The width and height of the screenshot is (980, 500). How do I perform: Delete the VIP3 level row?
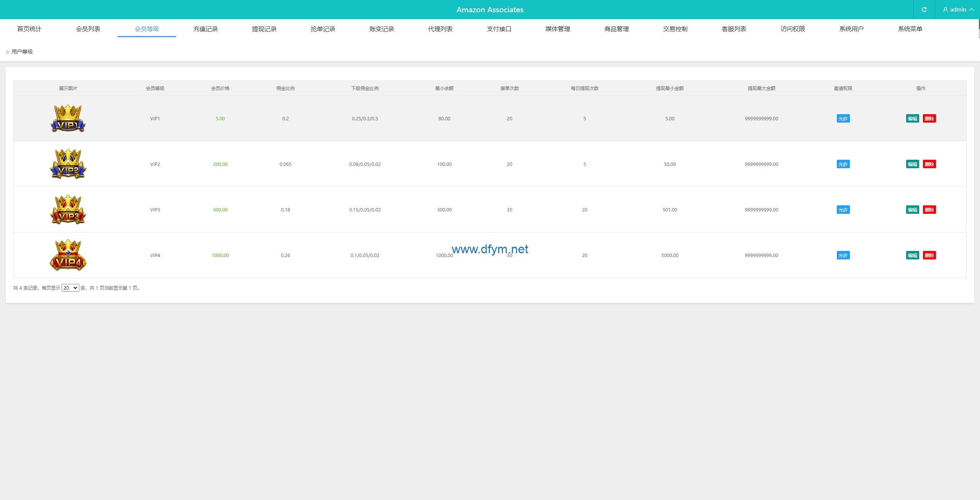929,210
